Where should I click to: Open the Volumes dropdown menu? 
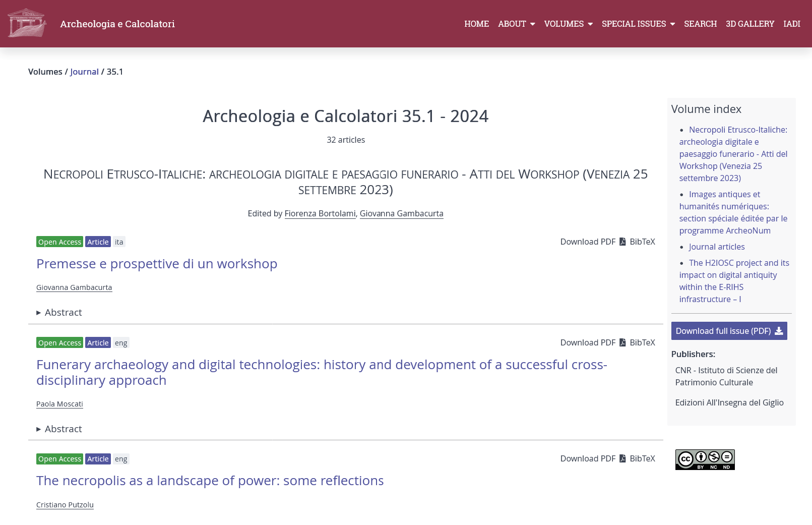[x=568, y=24]
